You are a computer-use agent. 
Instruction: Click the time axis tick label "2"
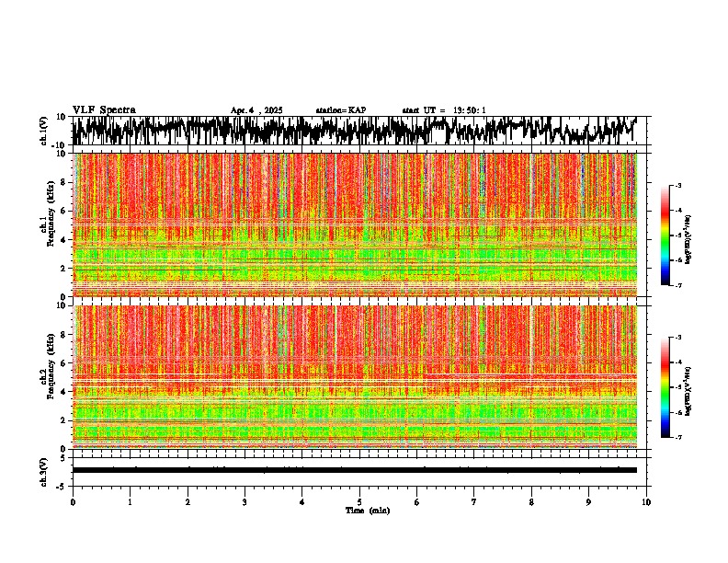click(188, 502)
